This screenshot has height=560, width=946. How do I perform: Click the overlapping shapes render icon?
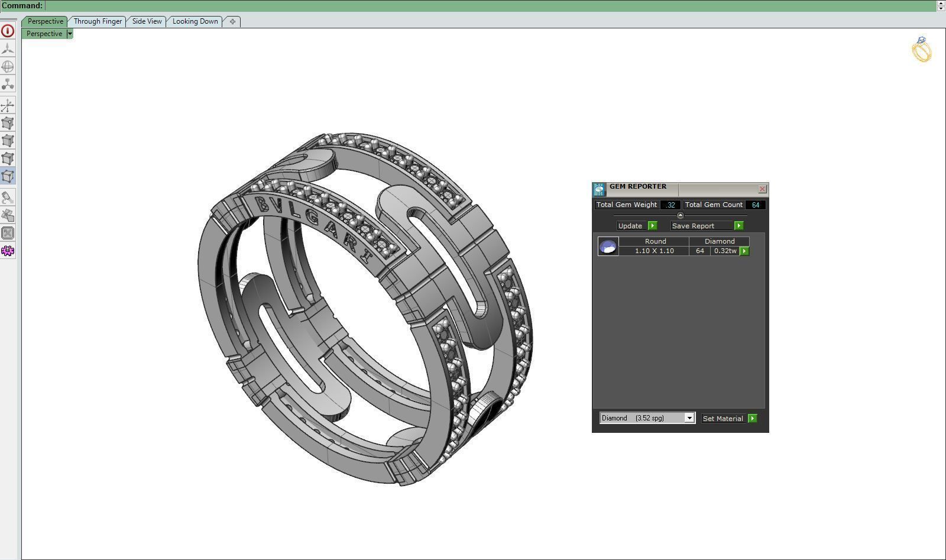[8, 215]
